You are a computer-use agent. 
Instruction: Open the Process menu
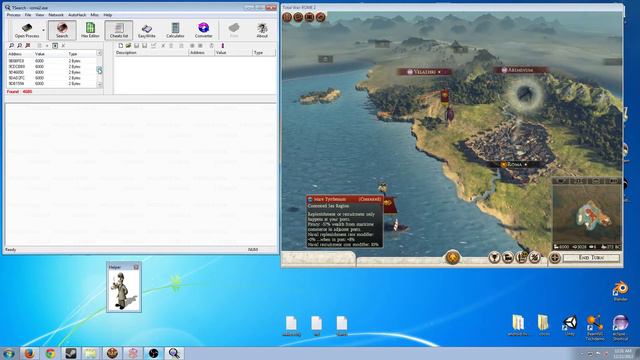coord(13,15)
